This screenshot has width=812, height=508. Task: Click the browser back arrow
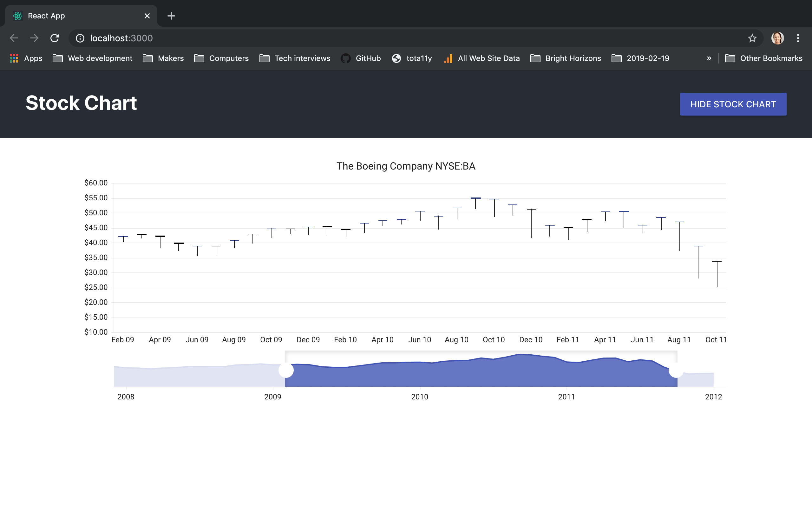[14, 38]
